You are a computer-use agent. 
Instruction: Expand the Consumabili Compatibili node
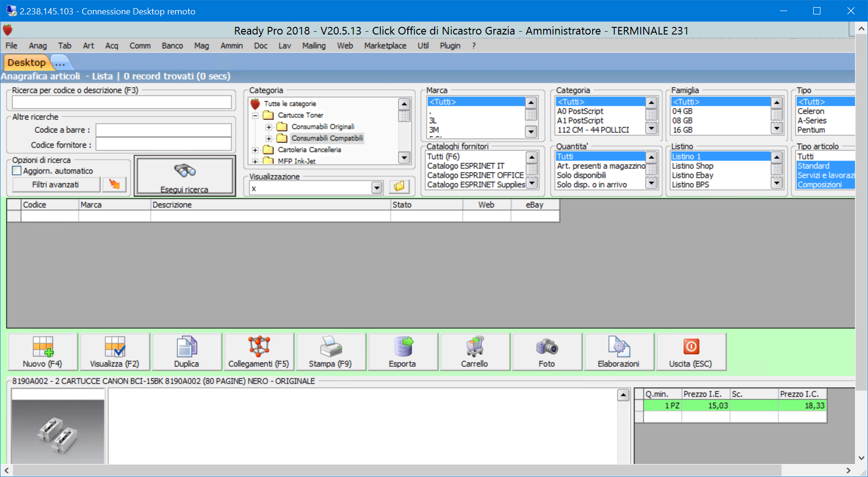(x=269, y=139)
